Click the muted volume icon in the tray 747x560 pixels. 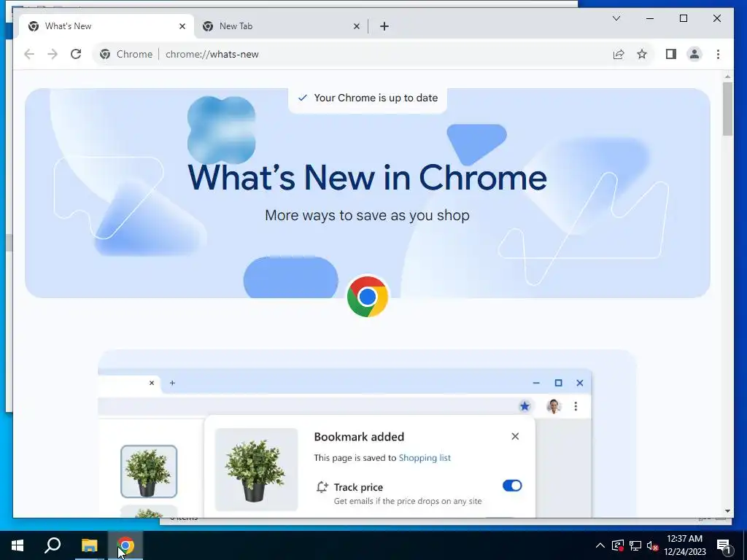point(652,545)
